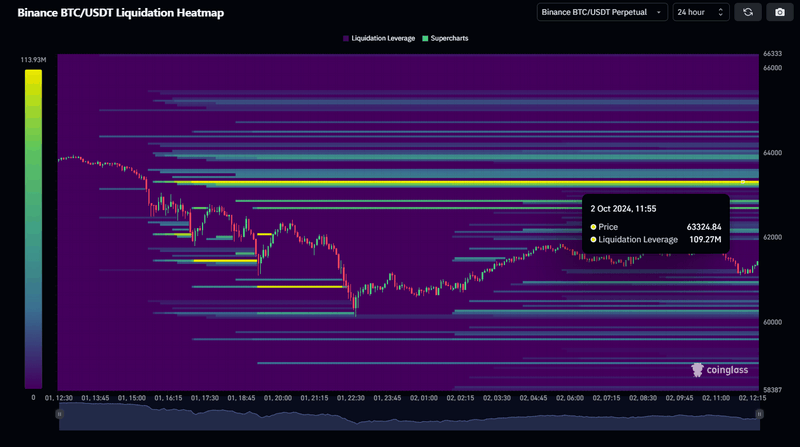Viewport: 800px width, 447px height.
Task: Click the 0 minimum scale label
Action: tap(33, 398)
